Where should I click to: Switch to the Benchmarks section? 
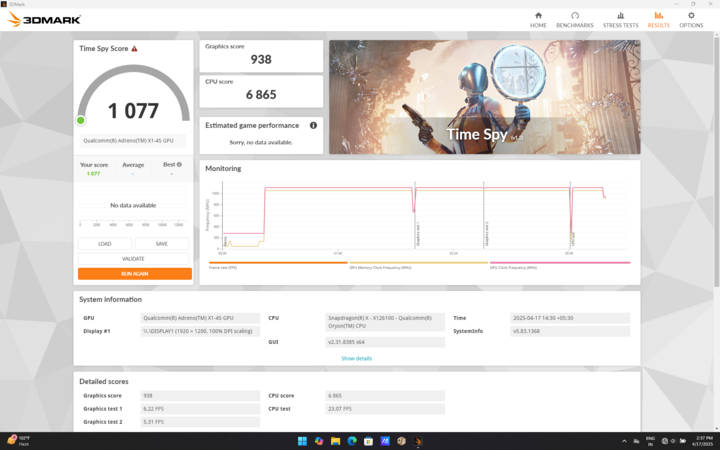coord(574,20)
